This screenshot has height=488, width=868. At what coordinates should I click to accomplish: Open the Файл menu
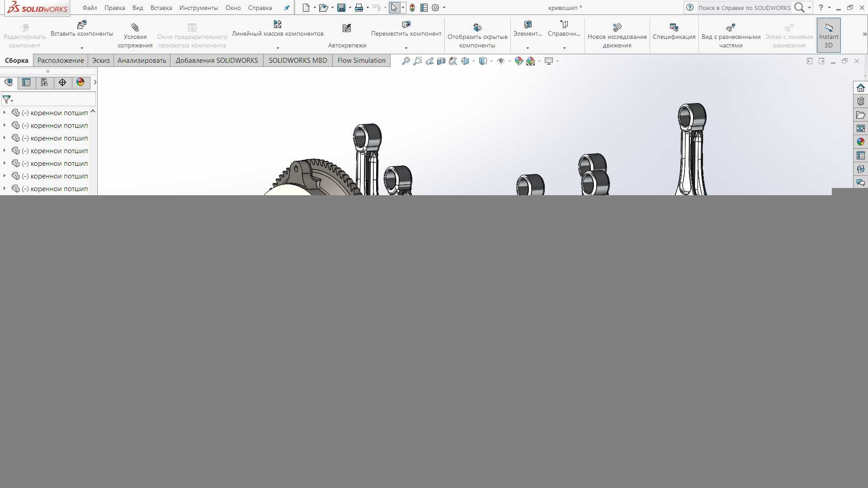(x=90, y=8)
